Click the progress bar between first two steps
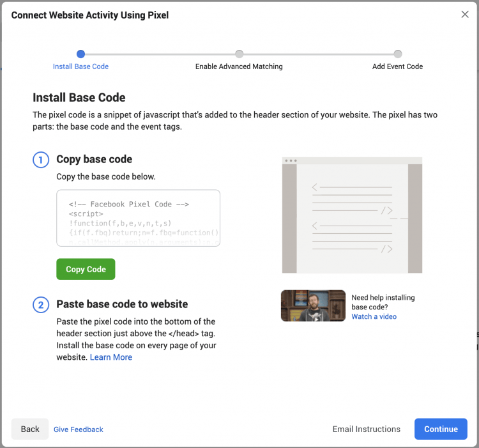This screenshot has height=448, width=479. pyautogui.click(x=160, y=54)
